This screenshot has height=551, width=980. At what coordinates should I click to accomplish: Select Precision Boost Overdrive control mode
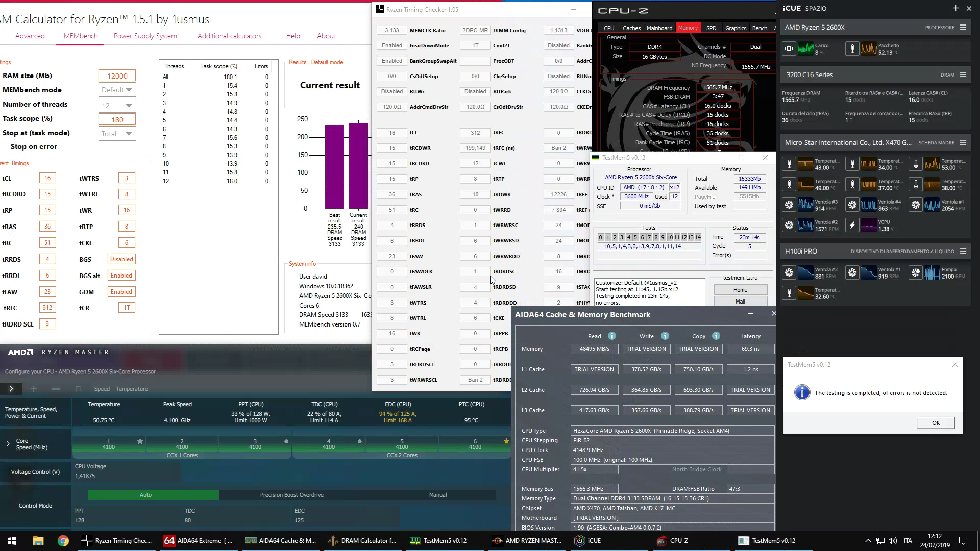(x=291, y=495)
